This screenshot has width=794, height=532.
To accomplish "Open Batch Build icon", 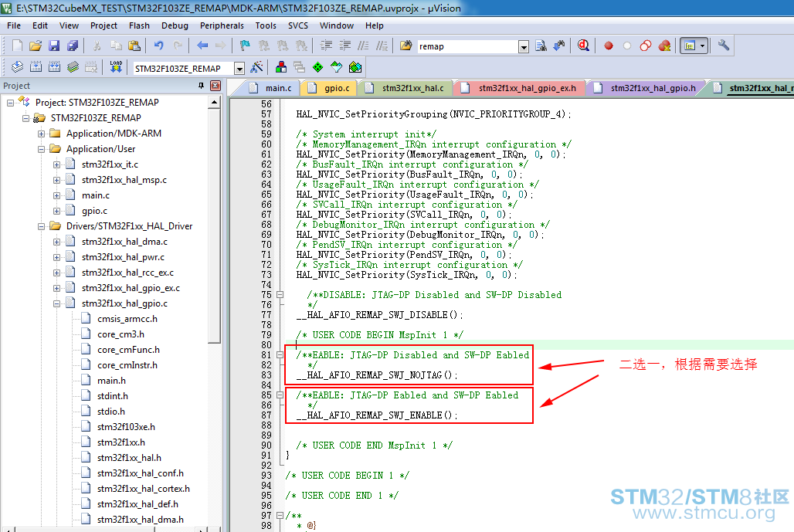I will (x=73, y=67).
